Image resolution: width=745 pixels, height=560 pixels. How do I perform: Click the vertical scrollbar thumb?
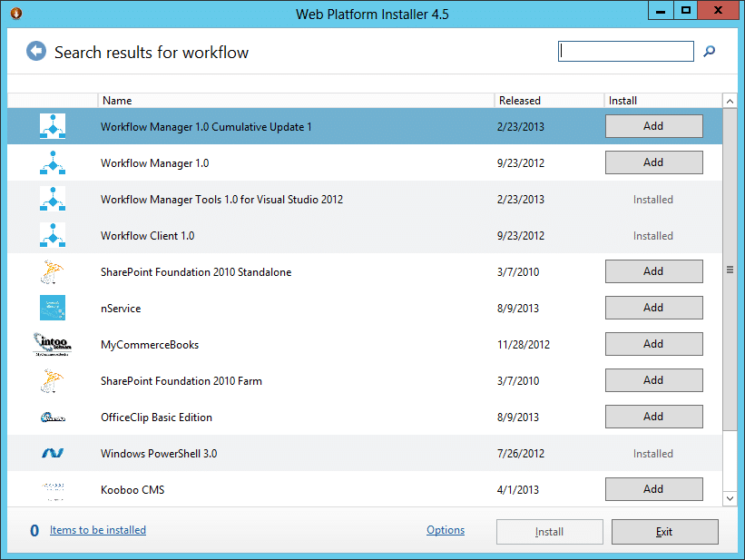730,270
